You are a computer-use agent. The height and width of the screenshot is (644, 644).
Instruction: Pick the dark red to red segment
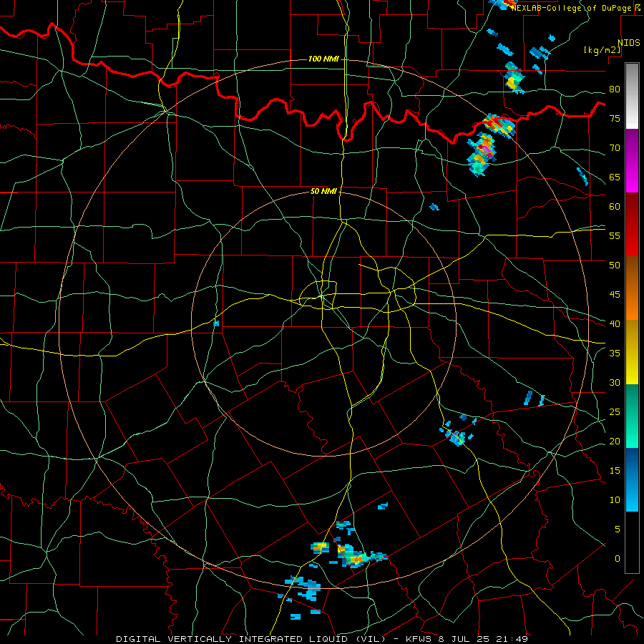632,224
